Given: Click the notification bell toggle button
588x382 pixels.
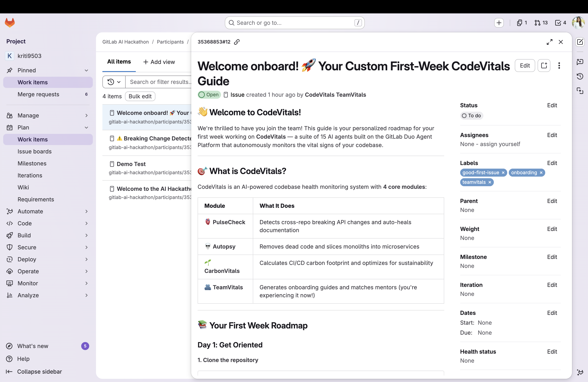Looking at the screenshot, I should [544, 66].
